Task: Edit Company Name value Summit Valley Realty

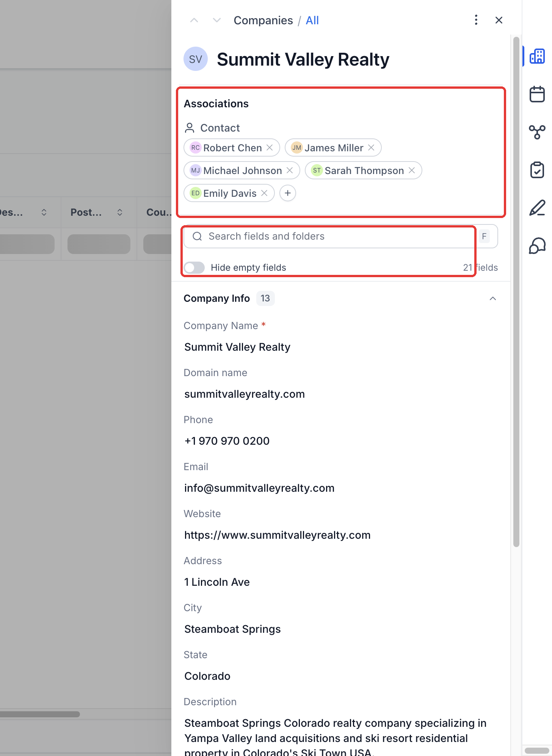Action: coord(237,347)
